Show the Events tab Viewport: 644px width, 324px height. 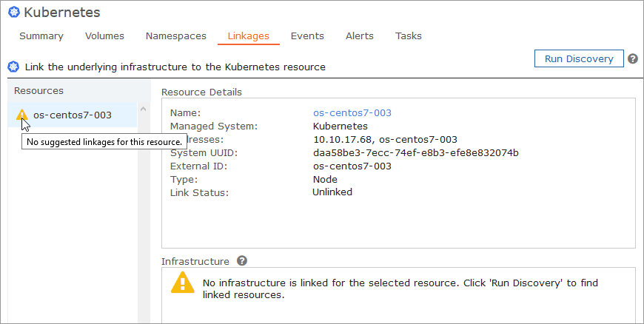pyautogui.click(x=307, y=36)
